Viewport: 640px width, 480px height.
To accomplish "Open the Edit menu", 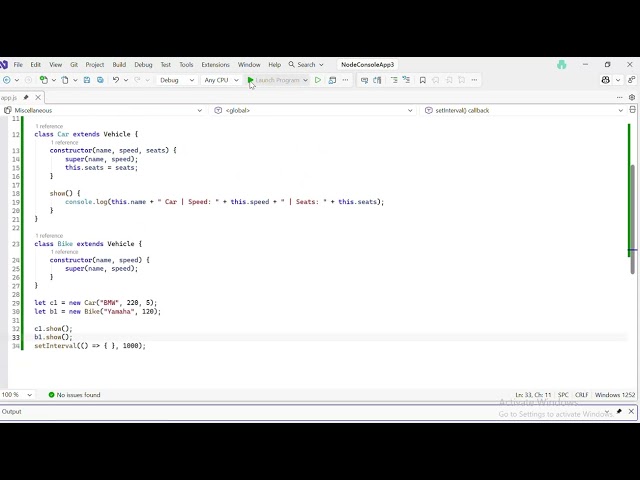I will pyautogui.click(x=36, y=64).
